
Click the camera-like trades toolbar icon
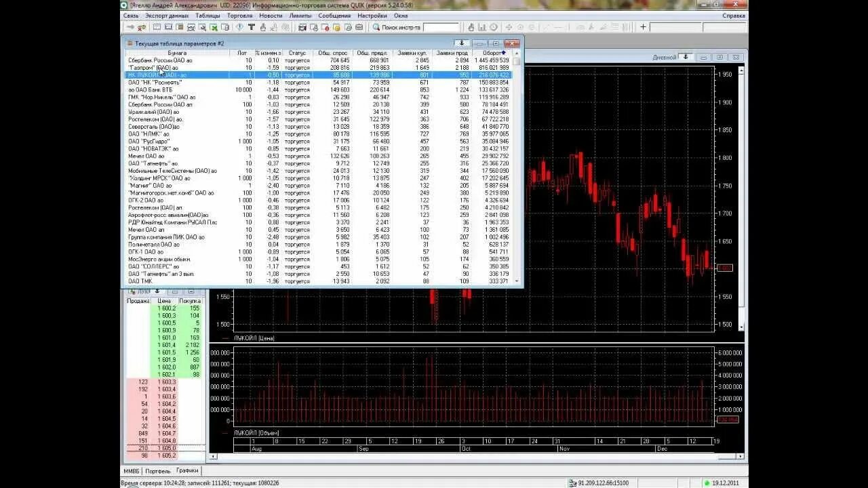click(x=302, y=27)
